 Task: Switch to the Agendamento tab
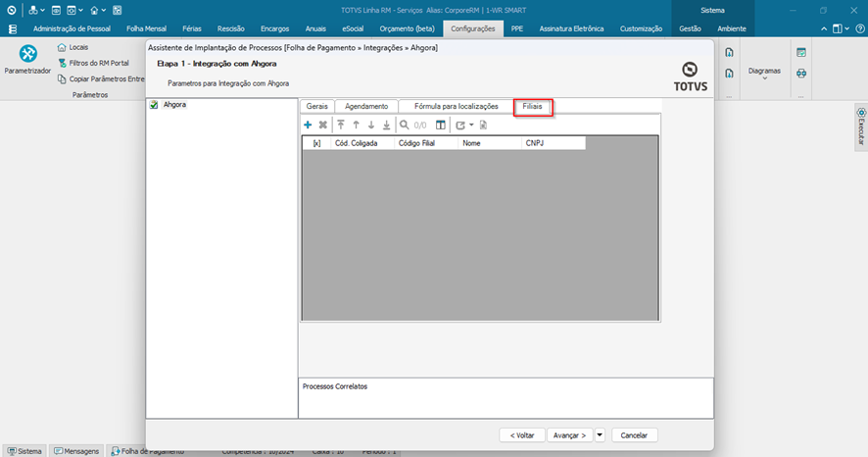click(x=366, y=106)
